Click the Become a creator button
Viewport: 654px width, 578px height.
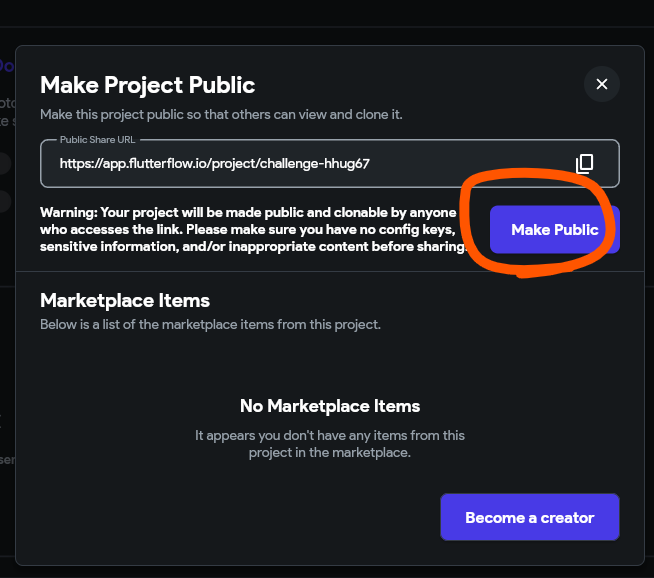click(530, 517)
